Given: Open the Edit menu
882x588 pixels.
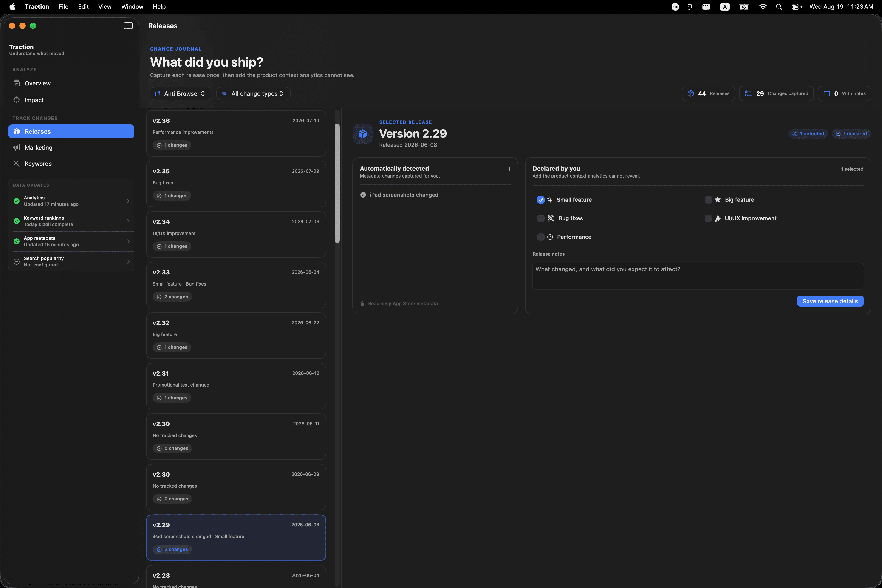Looking at the screenshot, I should click(83, 7).
